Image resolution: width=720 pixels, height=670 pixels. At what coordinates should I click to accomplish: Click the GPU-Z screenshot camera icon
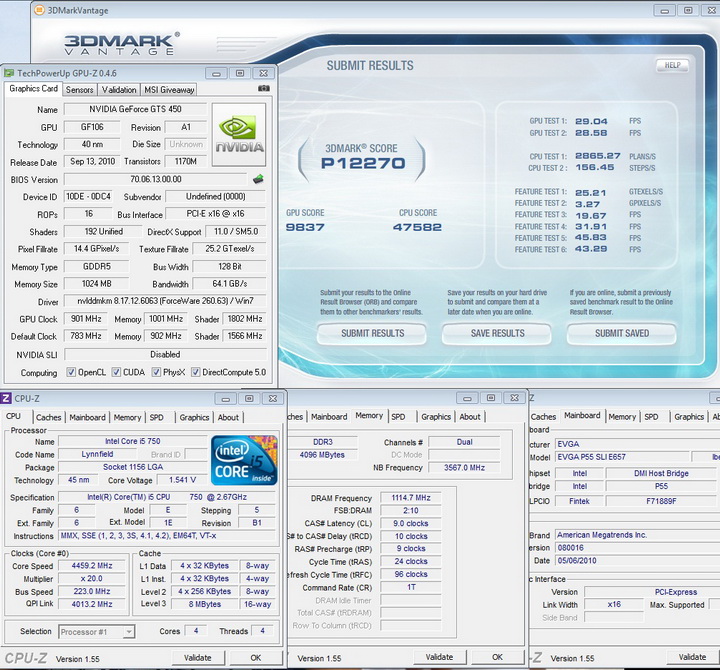pos(264,88)
